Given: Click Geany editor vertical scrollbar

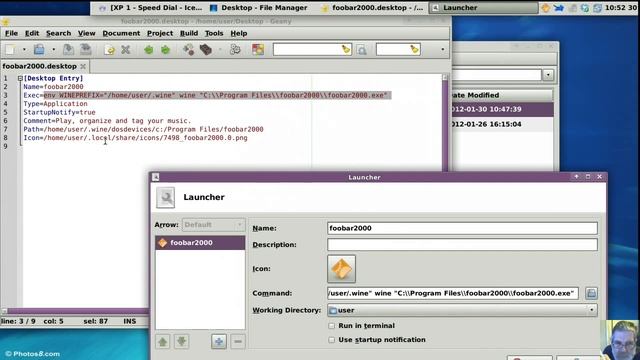Looking at the screenshot, I should [x=445, y=122].
